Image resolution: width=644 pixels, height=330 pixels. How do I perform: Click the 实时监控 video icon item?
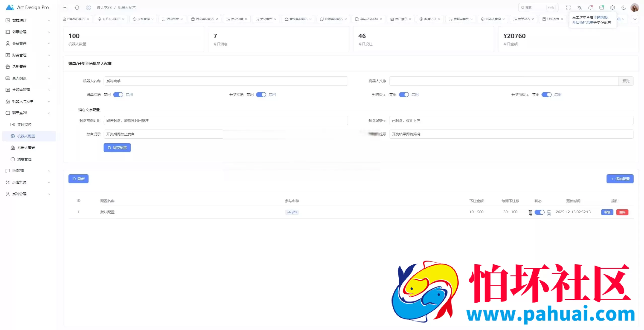click(29, 125)
